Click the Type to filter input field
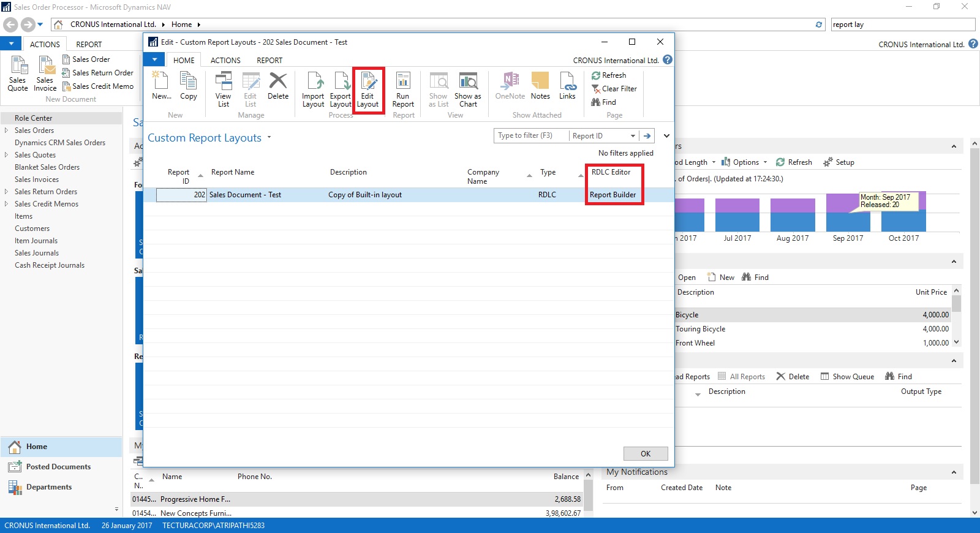This screenshot has height=533, width=980. [x=530, y=136]
